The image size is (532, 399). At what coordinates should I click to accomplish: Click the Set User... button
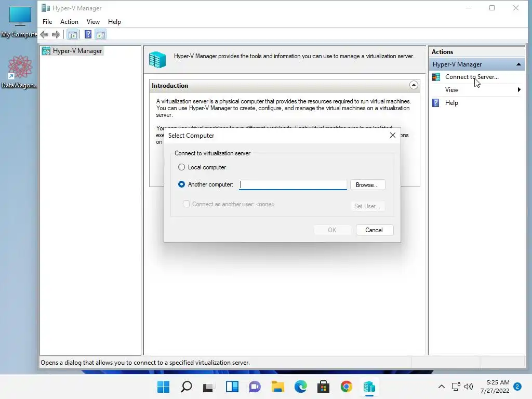(367, 206)
